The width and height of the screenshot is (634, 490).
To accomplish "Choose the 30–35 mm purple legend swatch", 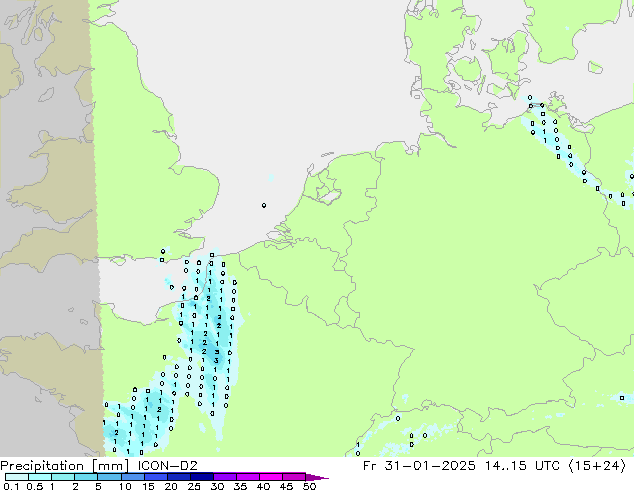I will pos(225,477).
